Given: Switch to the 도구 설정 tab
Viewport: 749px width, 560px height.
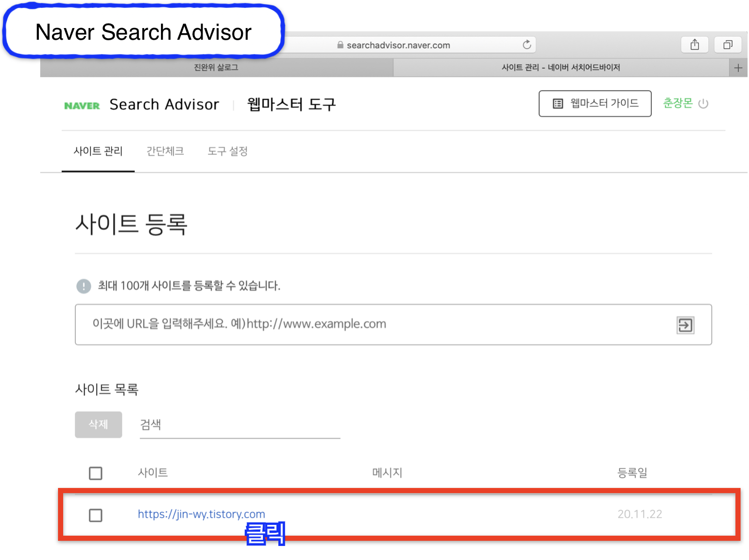Looking at the screenshot, I should 228,151.
